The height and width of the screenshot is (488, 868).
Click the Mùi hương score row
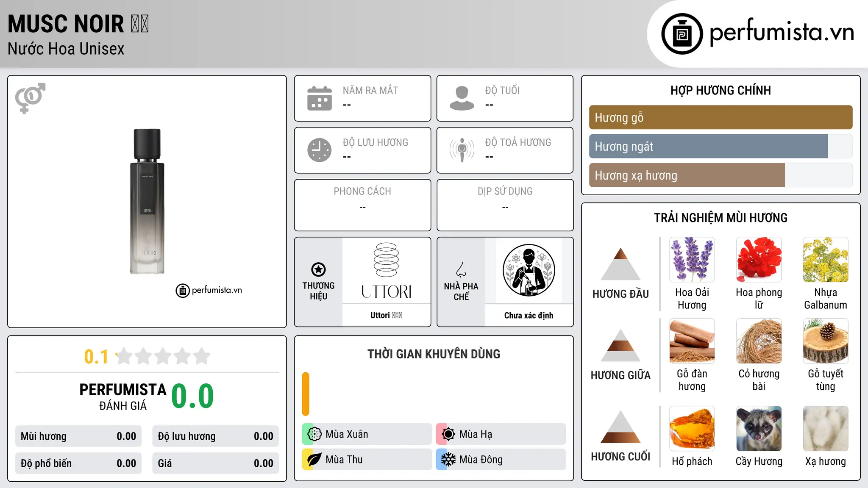coord(78,436)
